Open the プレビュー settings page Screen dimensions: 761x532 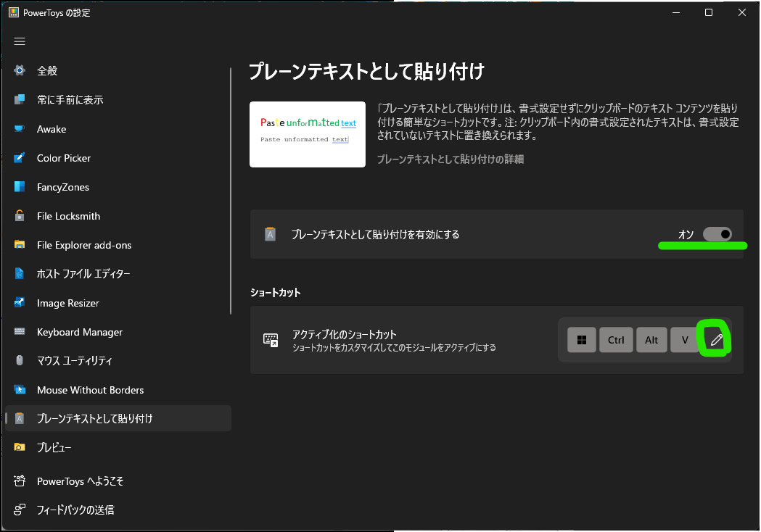118,448
